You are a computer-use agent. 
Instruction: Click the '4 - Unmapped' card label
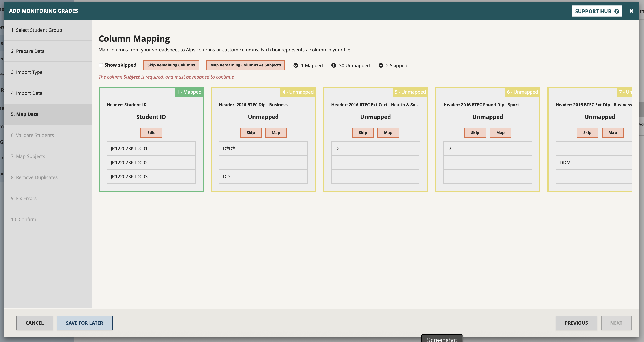click(x=298, y=92)
